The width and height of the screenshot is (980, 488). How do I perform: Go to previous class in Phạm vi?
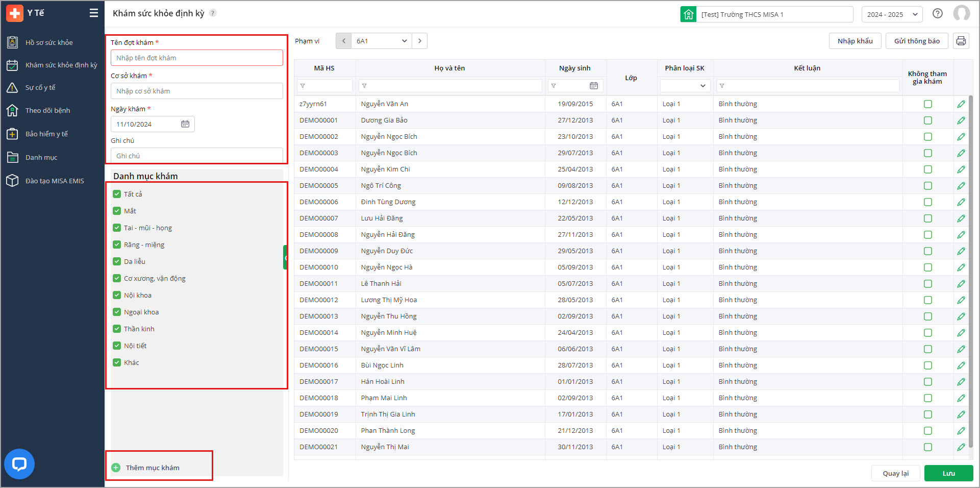[x=344, y=41]
